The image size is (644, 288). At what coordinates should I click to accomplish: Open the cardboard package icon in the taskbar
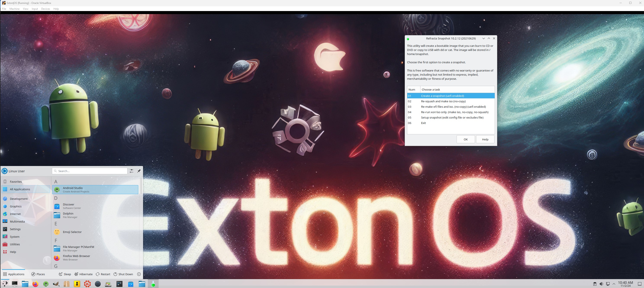66,284
